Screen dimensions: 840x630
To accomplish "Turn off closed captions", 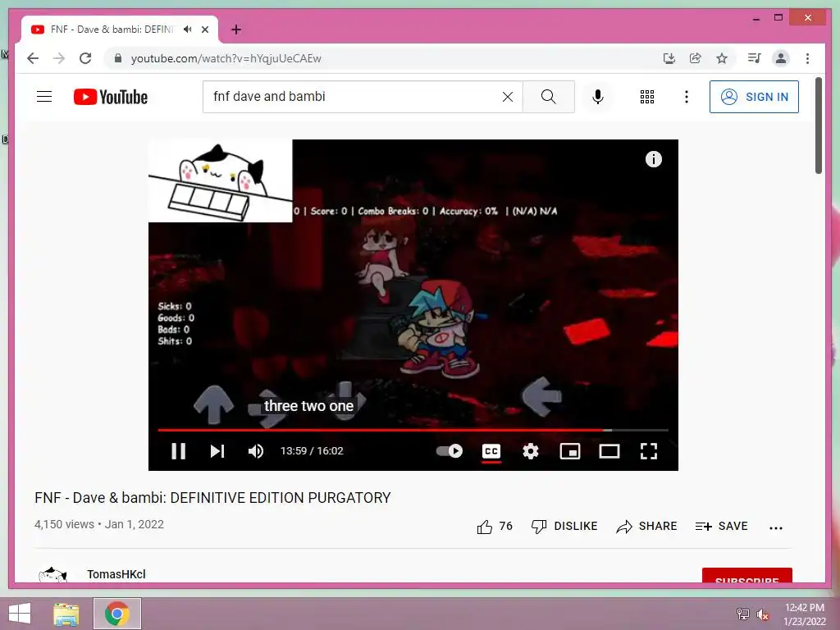I will (491, 451).
